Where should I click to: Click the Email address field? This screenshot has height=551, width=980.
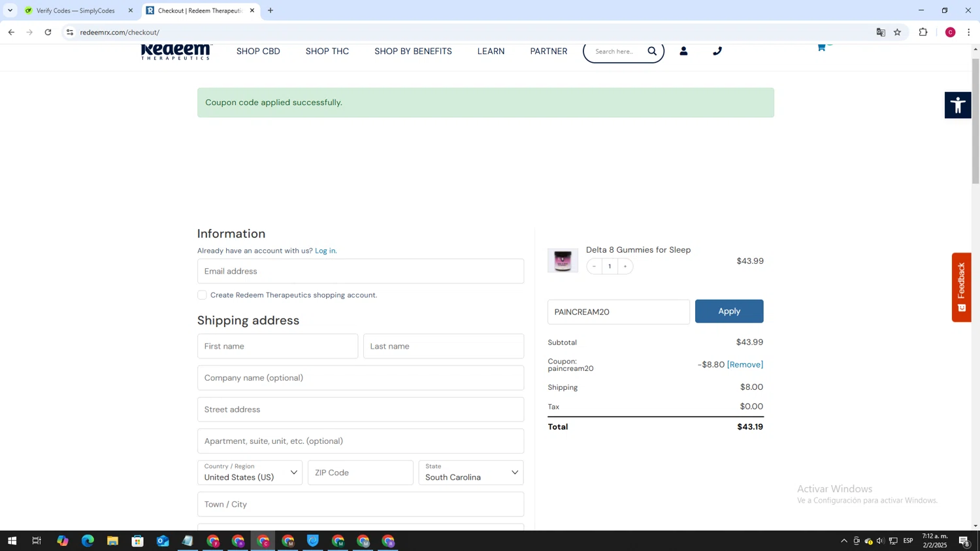point(361,272)
